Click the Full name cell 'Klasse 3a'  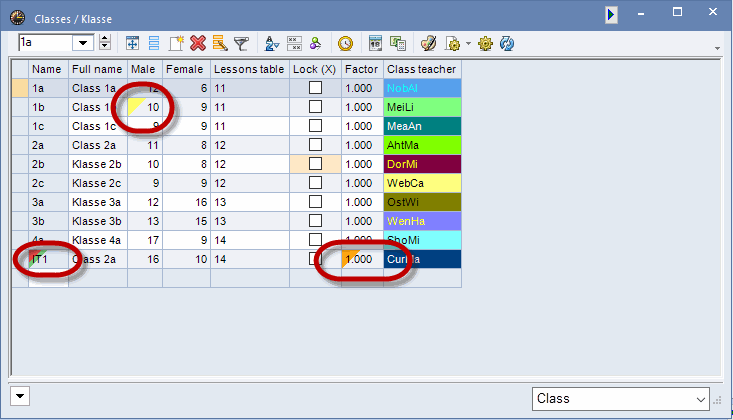coord(98,202)
